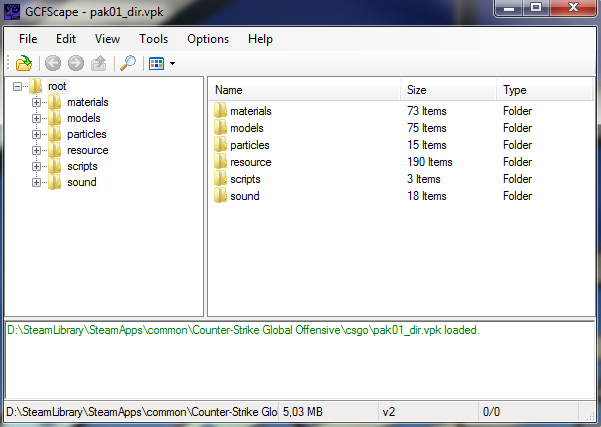The image size is (601, 427).
Task: Select scripts folder in tree pane
Action: 82,166
